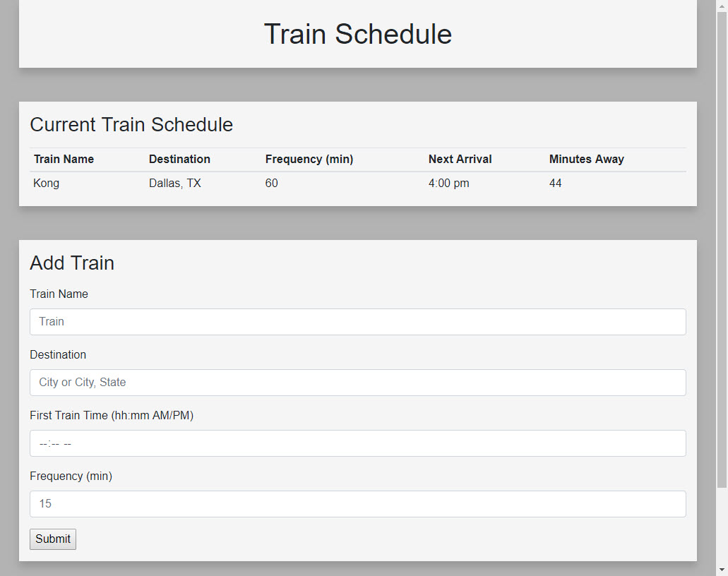Screen dimensions: 728x576
Task: Click the Dallas, TX destination cell
Action: pos(174,183)
